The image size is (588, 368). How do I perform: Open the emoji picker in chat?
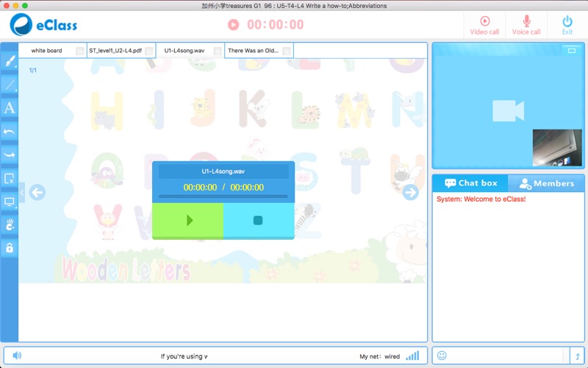tap(442, 355)
